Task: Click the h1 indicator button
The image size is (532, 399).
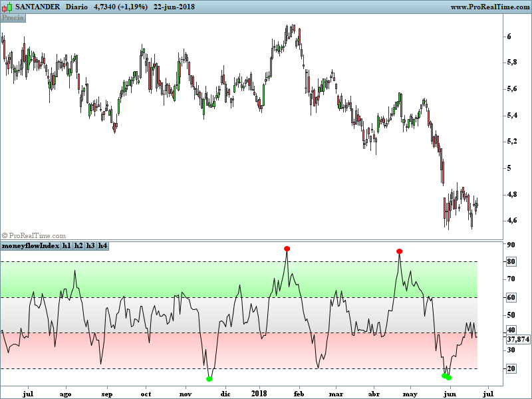Action: (x=66, y=245)
